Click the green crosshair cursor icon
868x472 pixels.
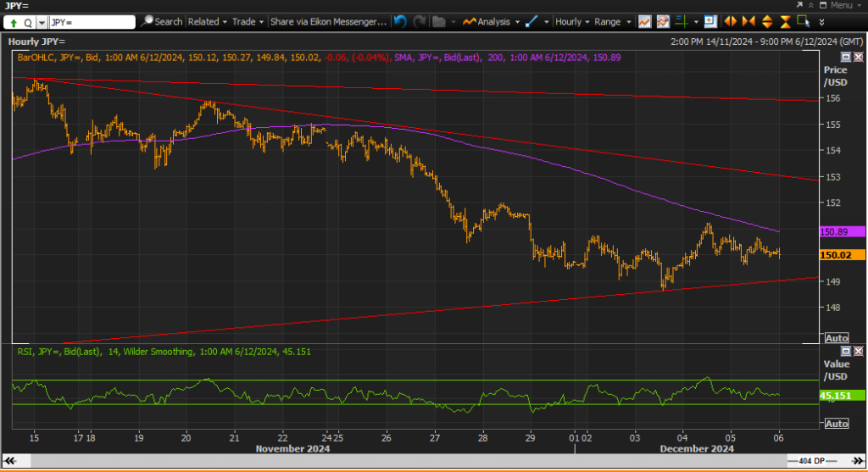pos(682,21)
